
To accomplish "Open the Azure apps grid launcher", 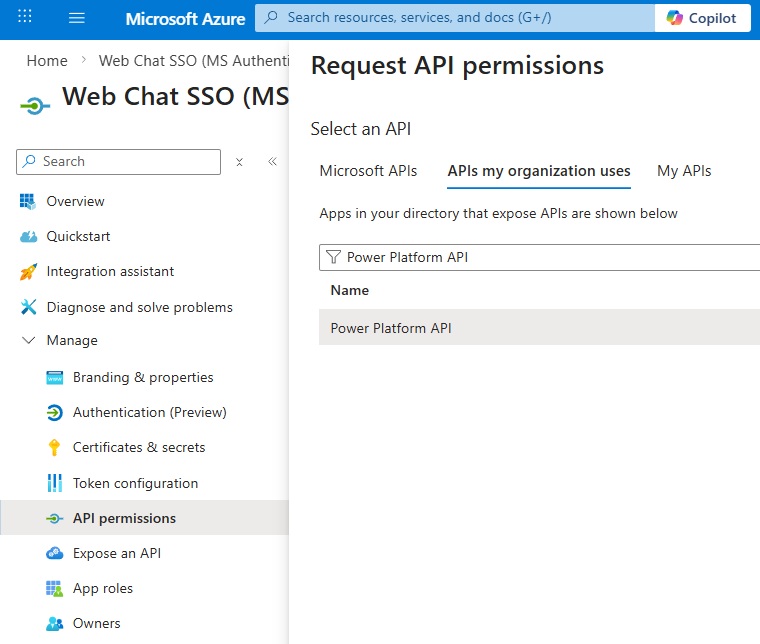I will 25,18.
